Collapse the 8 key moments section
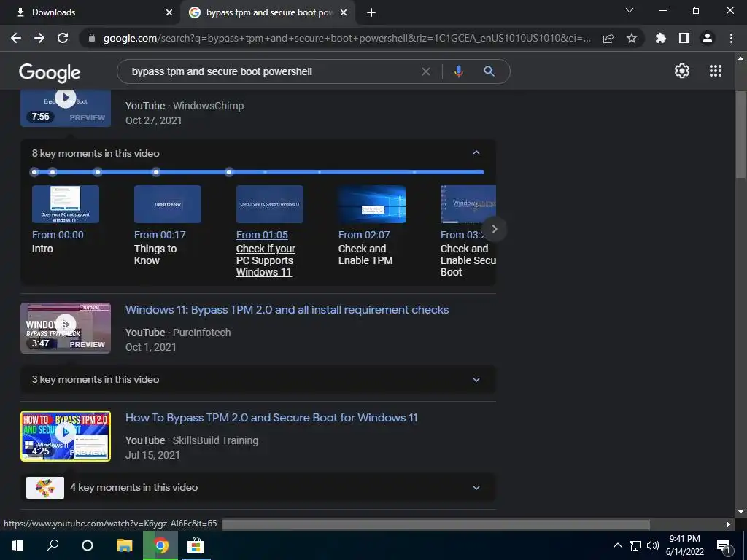The height and width of the screenshot is (560, 747). click(476, 153)
